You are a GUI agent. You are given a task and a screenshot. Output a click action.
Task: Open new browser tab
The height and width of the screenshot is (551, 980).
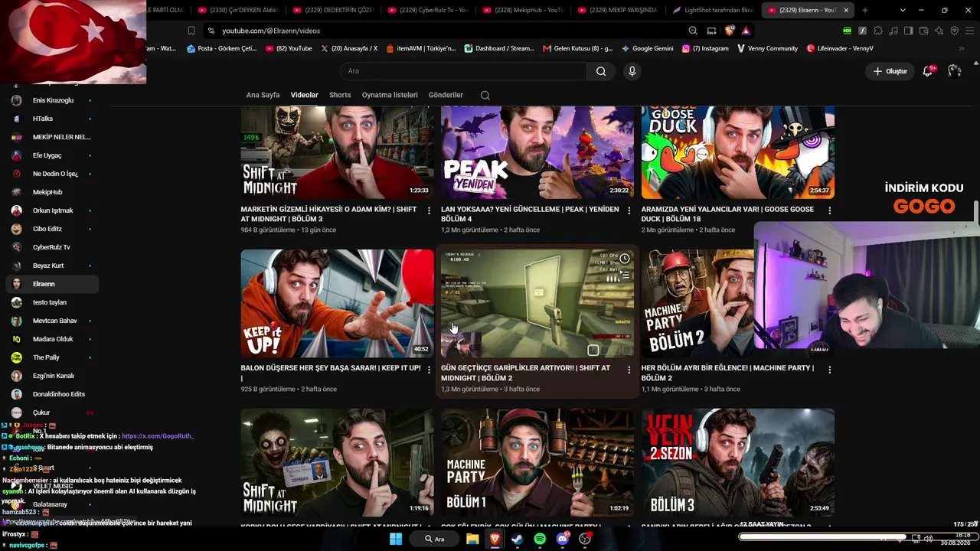pos(865,10)
